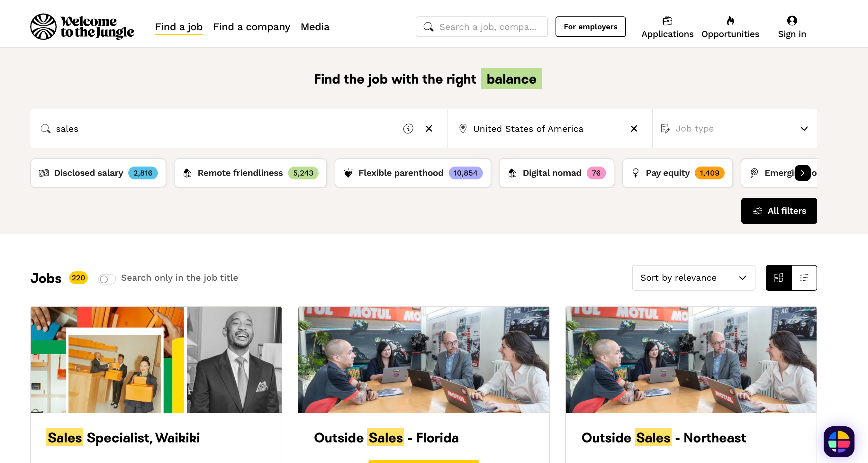Go to the Media menu item
Image resolution: width=868 pixels, height=463 pixels.
(x=315, y=27)
